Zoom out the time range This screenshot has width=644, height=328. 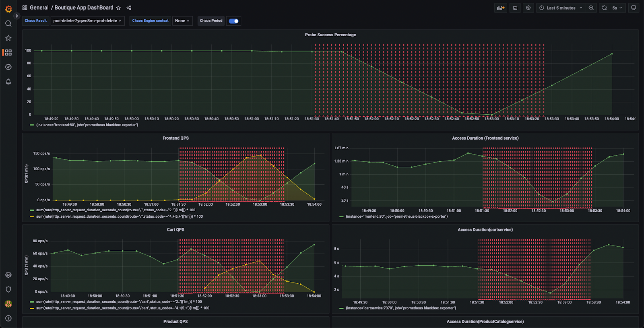[x=591, y=8]
